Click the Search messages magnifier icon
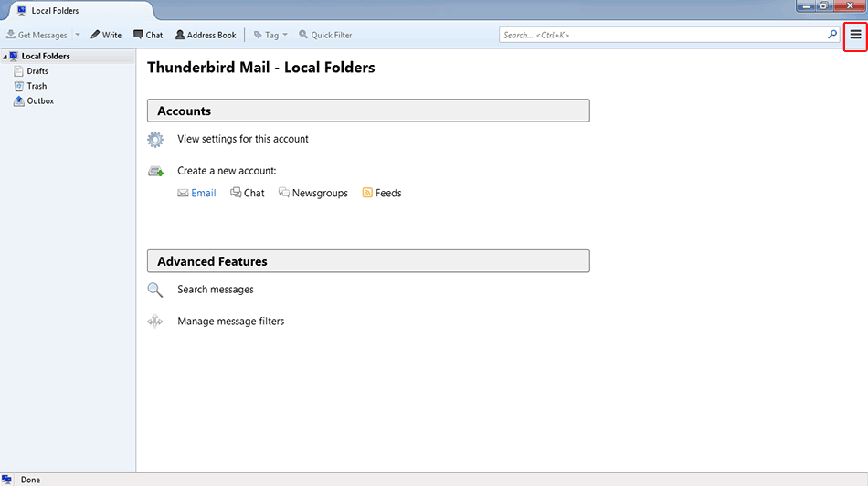 (155, 290)
